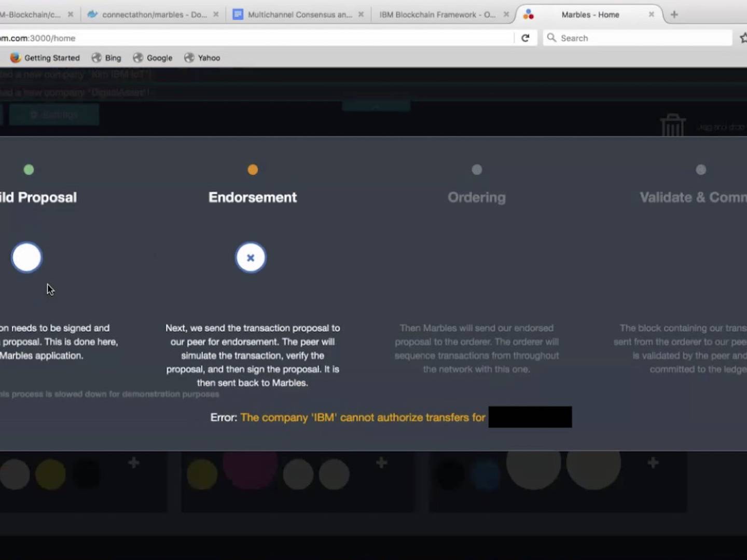Close the connectathon/marbles tab
This screenshot has width=747, height=560.
click(216, 15)
